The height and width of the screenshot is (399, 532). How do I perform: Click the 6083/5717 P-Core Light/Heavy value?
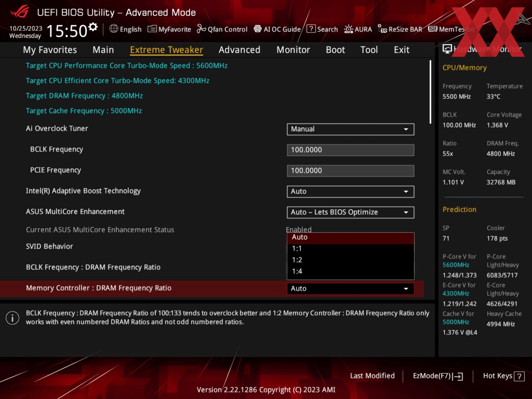(x=502, y=275)
